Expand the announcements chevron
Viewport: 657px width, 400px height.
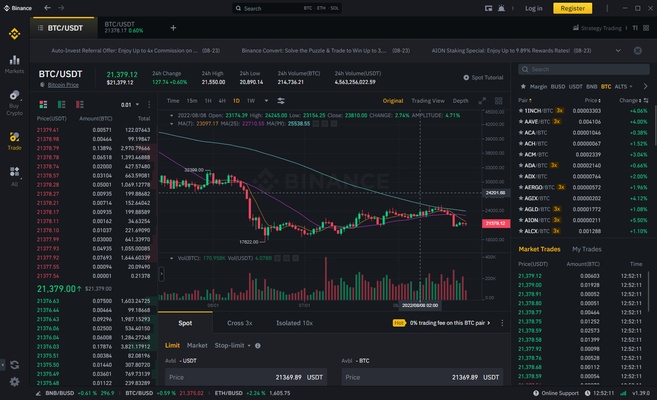[618, 50]
